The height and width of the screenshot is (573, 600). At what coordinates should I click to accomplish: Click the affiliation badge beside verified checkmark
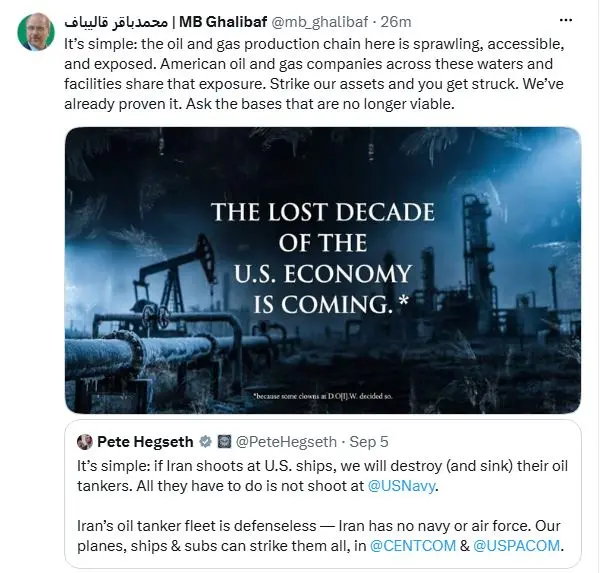224,442
